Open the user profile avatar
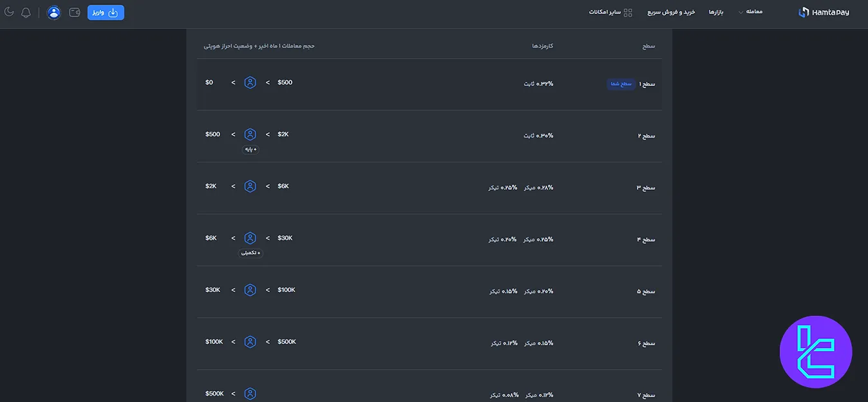 coord(54,12)
